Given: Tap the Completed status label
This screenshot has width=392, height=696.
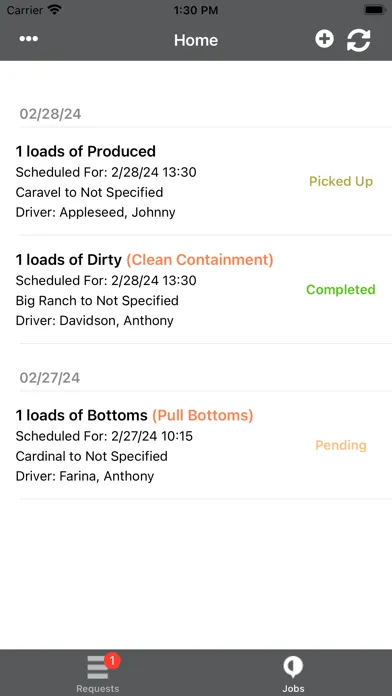Looking at the screenshot, I should tap(341, 289).
